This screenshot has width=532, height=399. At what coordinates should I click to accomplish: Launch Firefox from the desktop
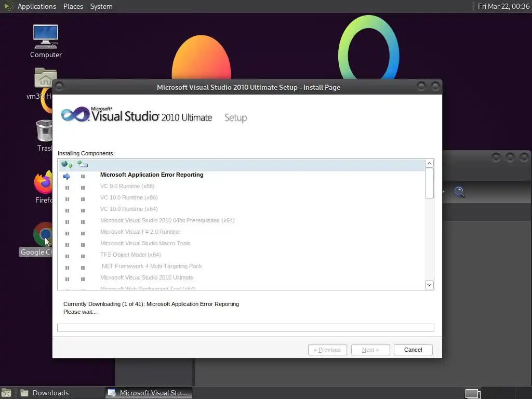(x=44, y=187)
